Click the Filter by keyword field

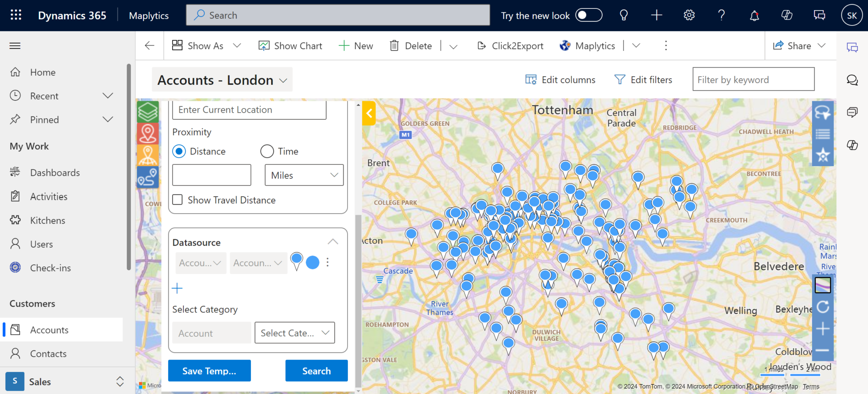pos(753,79)
